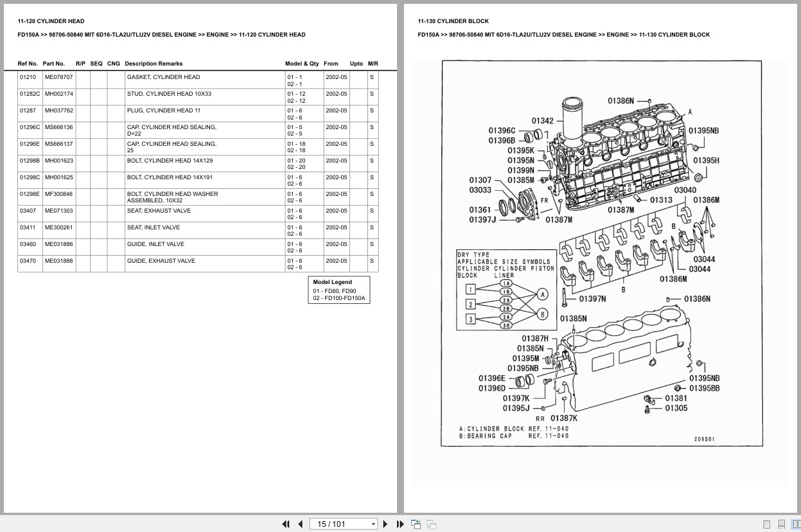
Task: Select BOLT, CYLINDER HEAD 14X129 description
Action: coord(170,161)
